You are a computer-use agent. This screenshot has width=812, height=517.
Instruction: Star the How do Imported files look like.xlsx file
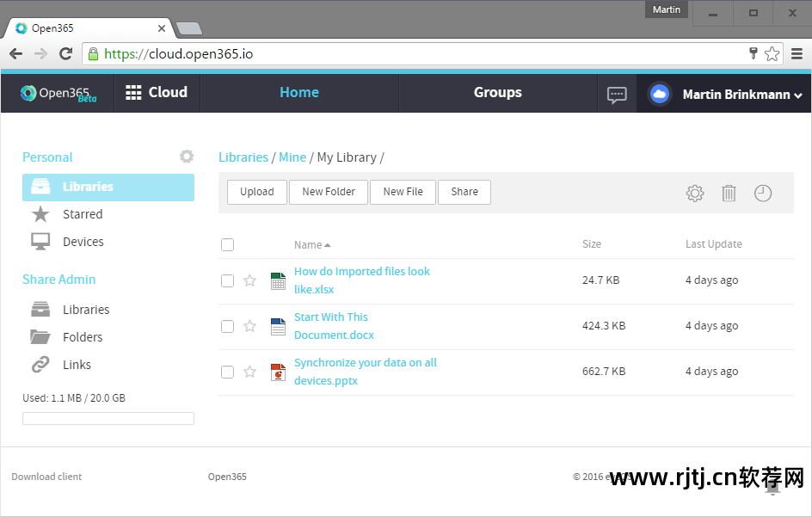point(249,280)
